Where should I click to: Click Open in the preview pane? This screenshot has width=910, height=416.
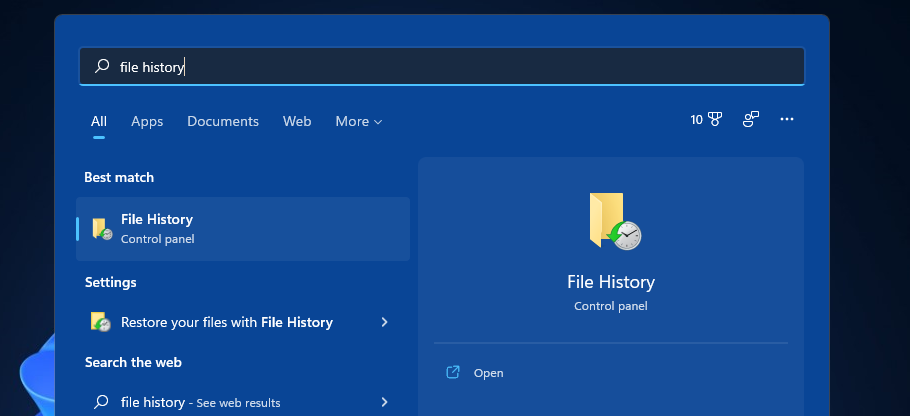click(489, 373)
